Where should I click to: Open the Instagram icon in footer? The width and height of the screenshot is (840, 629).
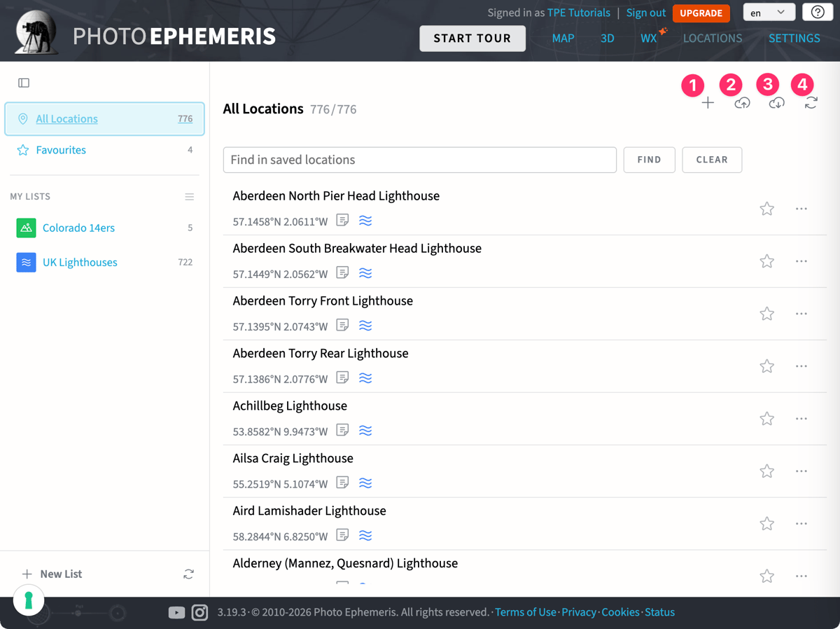coord(199,613)
